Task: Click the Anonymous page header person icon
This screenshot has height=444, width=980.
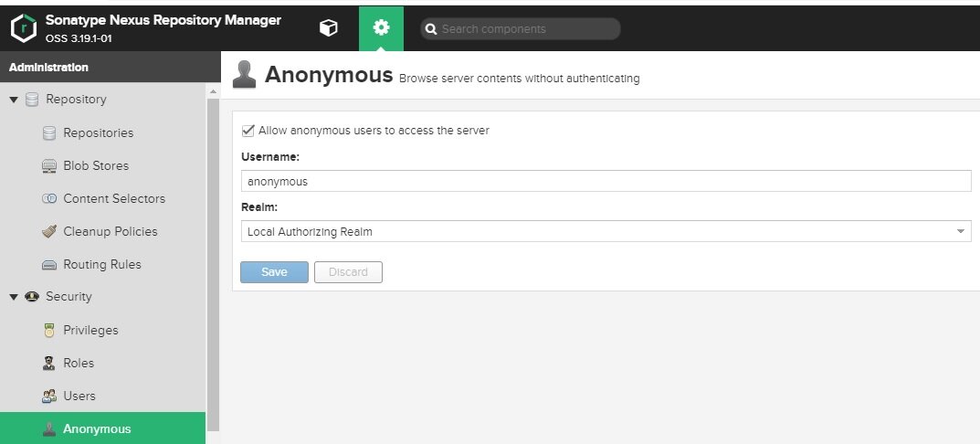Action: tap(245, 75)
